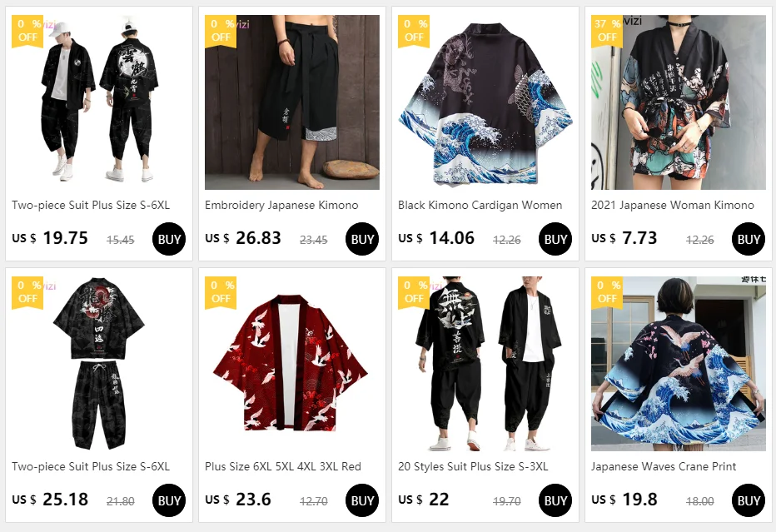The height and width of the screenshot is (532, 776).
Task: Click the 37% OFF discount badge
Action: (x=607, y=31)
